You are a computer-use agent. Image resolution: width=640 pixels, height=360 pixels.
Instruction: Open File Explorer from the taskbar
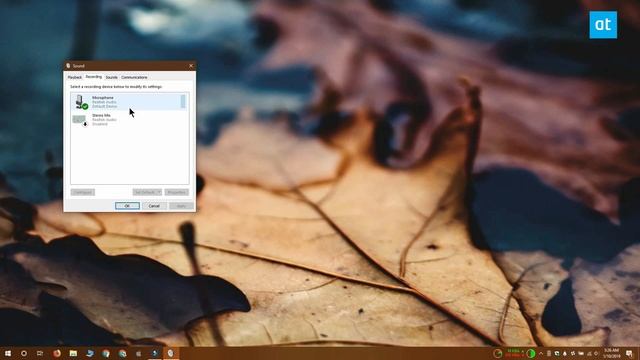[73, 353]
